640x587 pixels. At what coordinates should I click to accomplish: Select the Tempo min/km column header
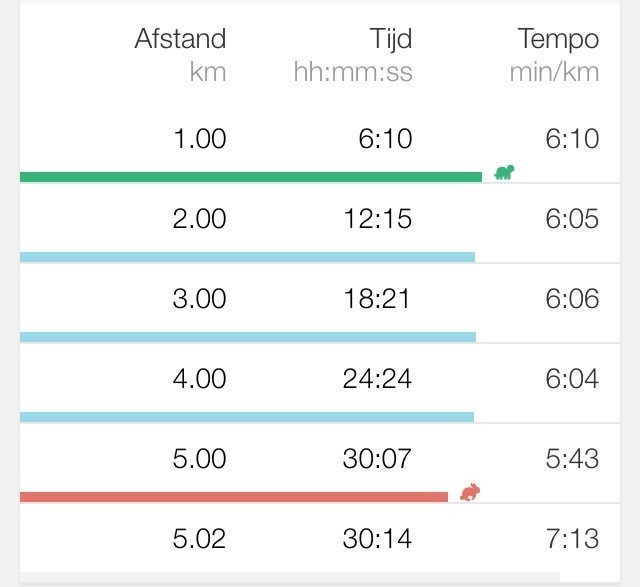click(x=554, y=54)
